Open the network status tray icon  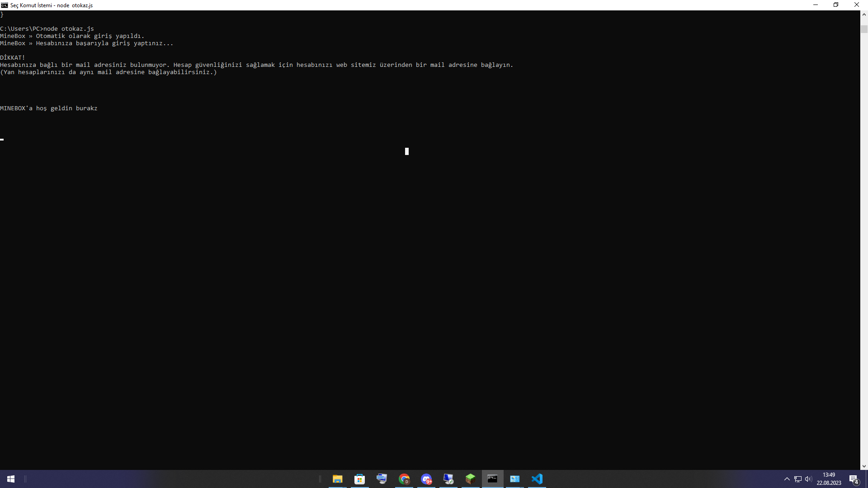(x=798, y=479)
